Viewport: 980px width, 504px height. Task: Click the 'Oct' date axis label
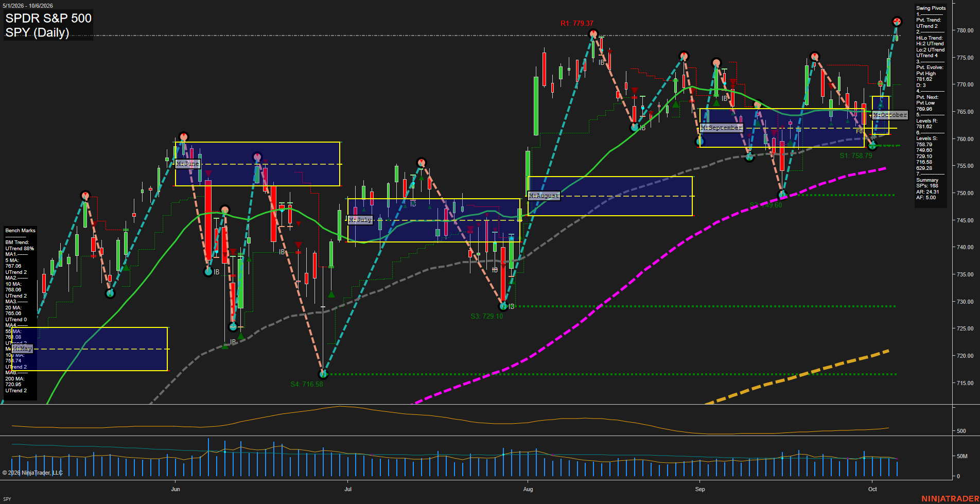tap(872, 489)
